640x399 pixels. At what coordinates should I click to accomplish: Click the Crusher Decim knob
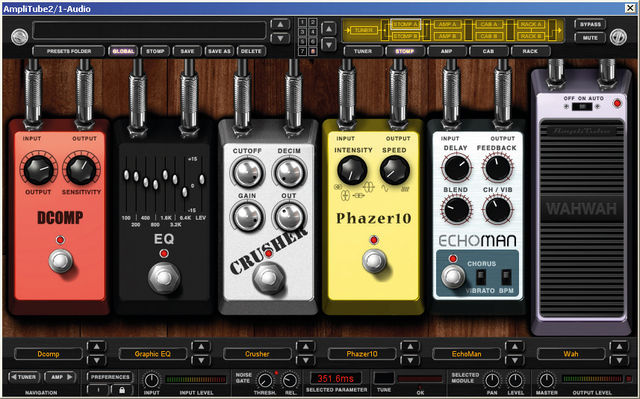(x=289, y=172)
